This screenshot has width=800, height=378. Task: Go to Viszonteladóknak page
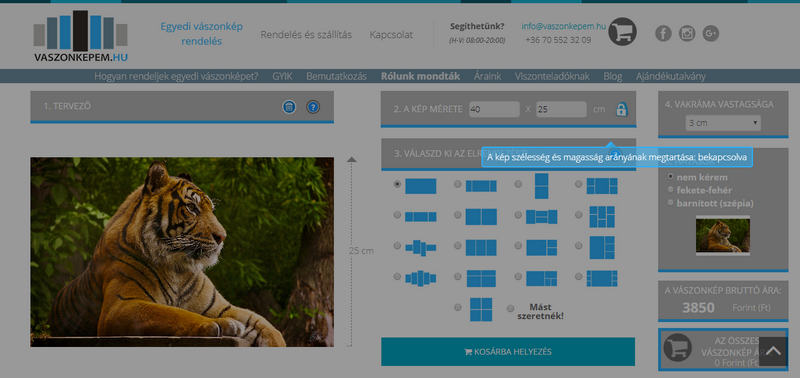point(552,77)
